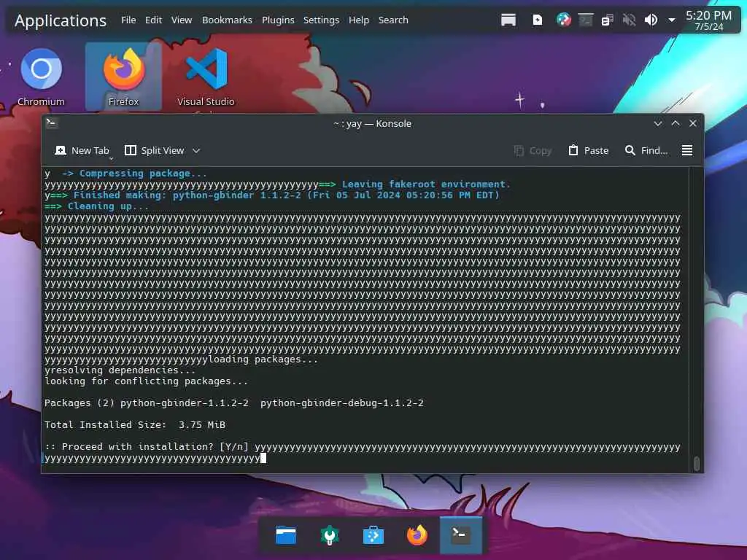The width and height of the screenshot is (747, 560).
Task: Click the '~ : yay — Konsole' window title
Action: 372,123
